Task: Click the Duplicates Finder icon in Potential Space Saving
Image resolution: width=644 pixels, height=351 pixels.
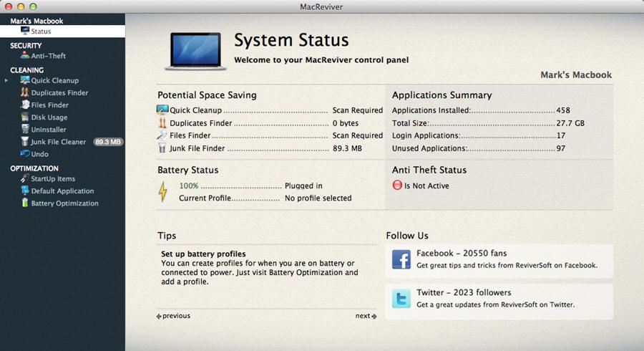Action: (x=162, y=123)
